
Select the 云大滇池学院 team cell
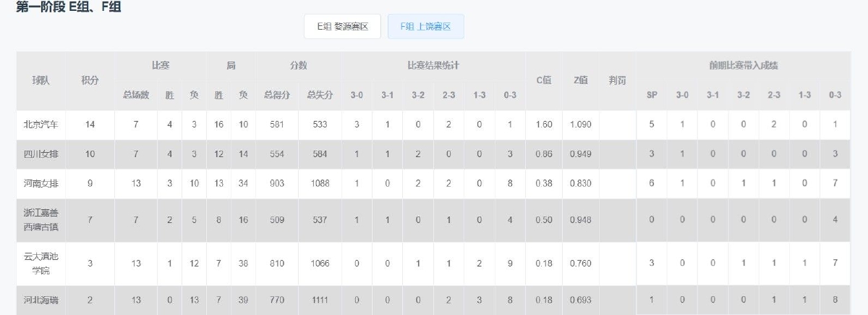coord(41,264)
